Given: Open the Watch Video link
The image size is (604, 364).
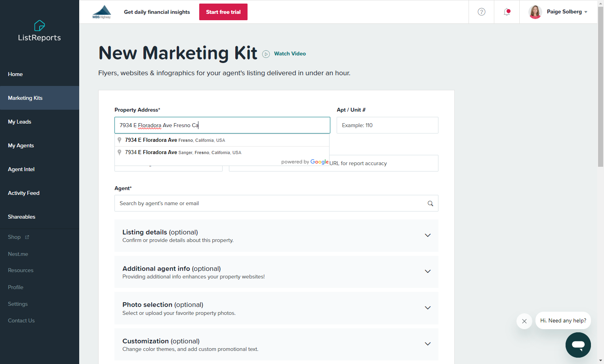Looking at the screenshot, I should 290,54.
